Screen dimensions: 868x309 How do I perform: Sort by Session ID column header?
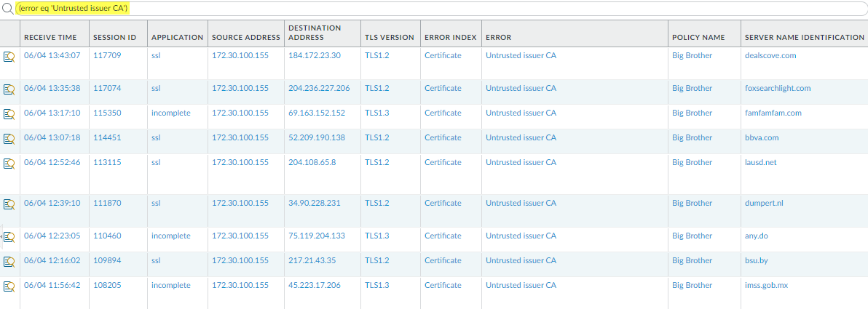point(115,37)
